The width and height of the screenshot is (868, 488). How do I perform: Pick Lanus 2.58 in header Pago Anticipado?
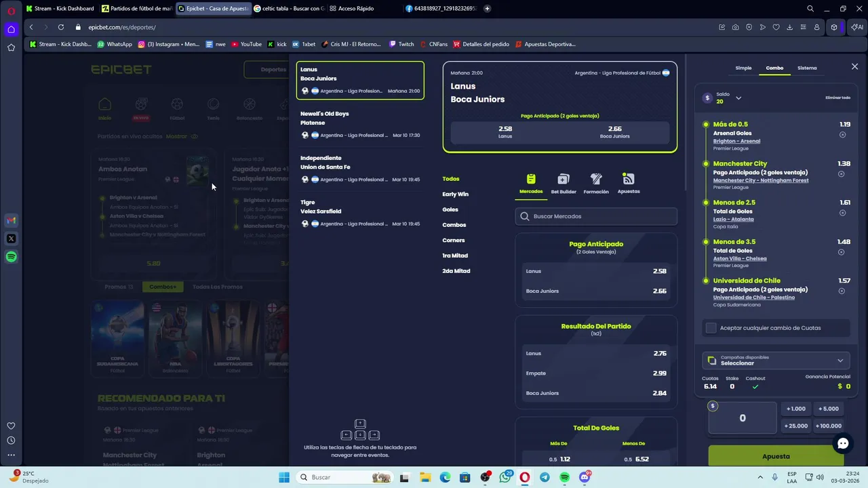(505, 132)
